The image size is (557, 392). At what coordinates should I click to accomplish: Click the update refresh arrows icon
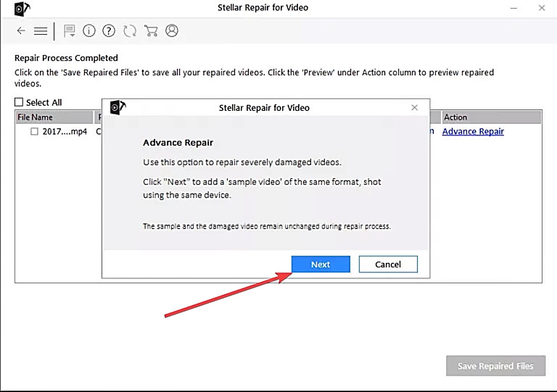point(130,31)
